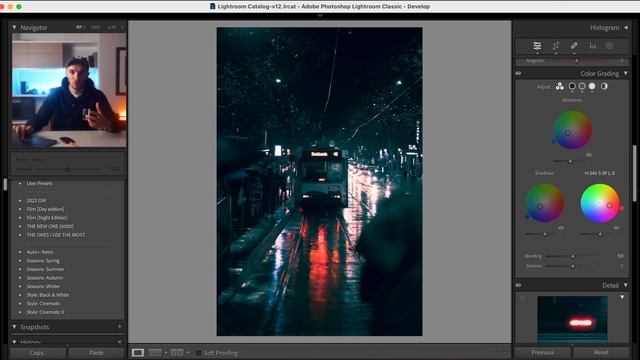The width and height of the screenshot is (640, 360).
Task: Toggle Midtones wheel eye preview
Action: 589,155
